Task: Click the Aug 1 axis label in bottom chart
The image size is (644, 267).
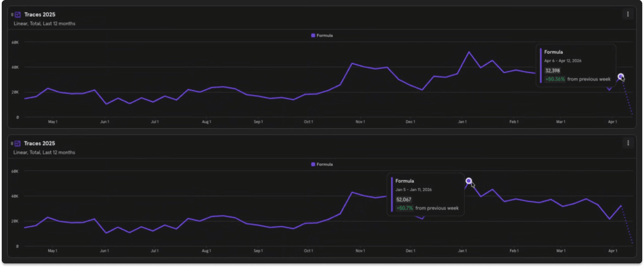Action: point(206,251)
